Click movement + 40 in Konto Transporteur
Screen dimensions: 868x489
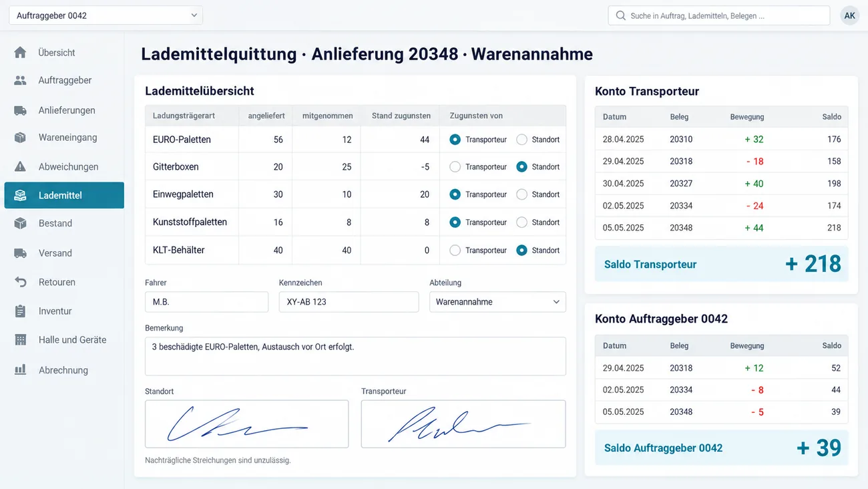753,184
